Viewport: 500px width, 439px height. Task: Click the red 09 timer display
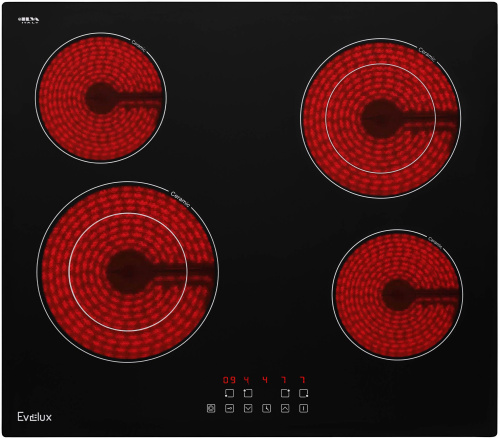229,380
